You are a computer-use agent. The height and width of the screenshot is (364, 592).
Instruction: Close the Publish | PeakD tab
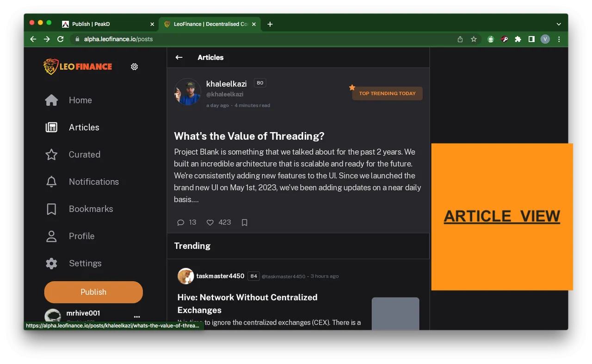(x=152, y=24)
